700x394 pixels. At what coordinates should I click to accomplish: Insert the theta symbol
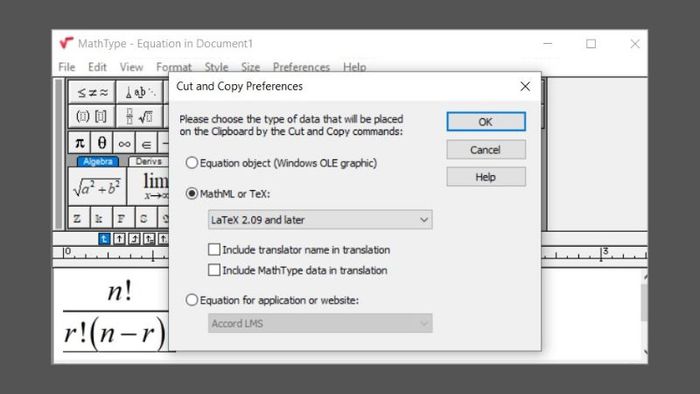click(x=102, y=143)
